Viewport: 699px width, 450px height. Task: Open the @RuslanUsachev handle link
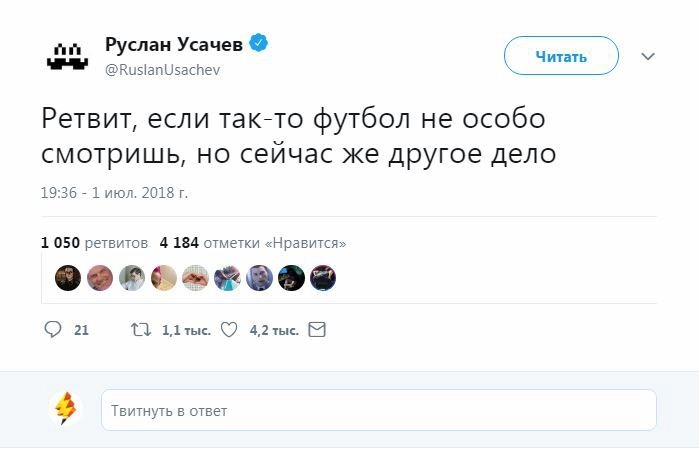(162, 70)
